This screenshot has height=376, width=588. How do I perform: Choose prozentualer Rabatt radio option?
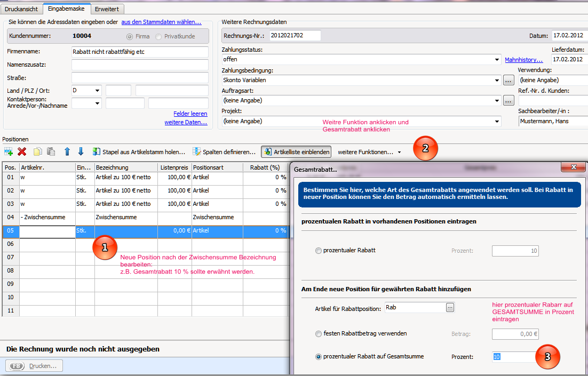point(319,251)
